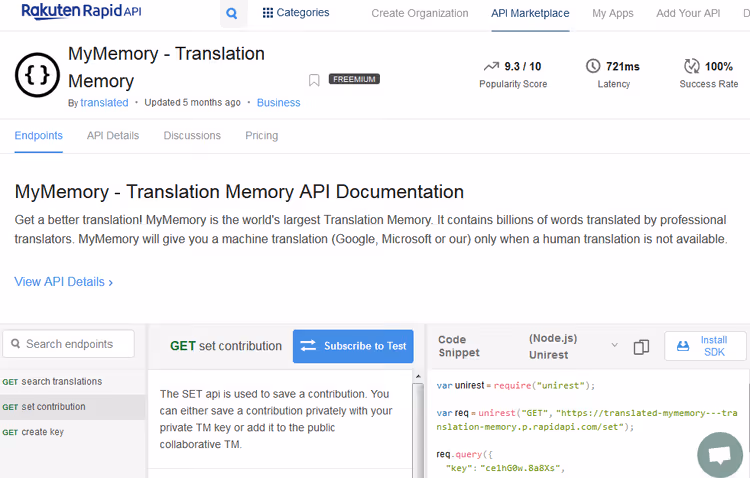
Task: Click the description panel scrollbar up arrow
Action: [x=418, y=377]
